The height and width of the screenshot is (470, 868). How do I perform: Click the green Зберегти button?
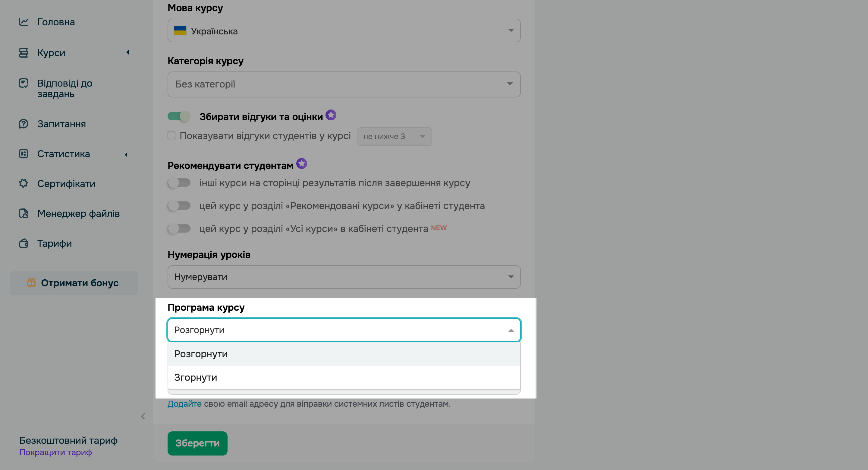pos(197,443)
